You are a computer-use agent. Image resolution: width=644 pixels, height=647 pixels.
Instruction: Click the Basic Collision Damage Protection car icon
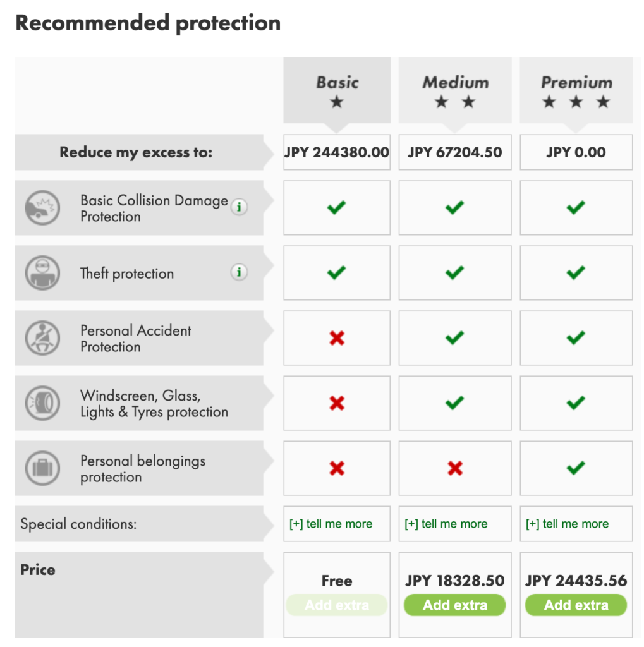coord(42,208)
